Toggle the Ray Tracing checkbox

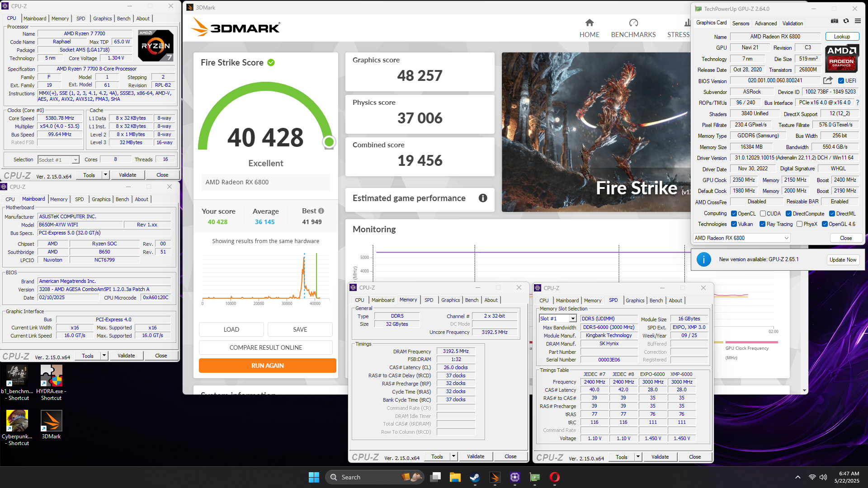[762, 224]
